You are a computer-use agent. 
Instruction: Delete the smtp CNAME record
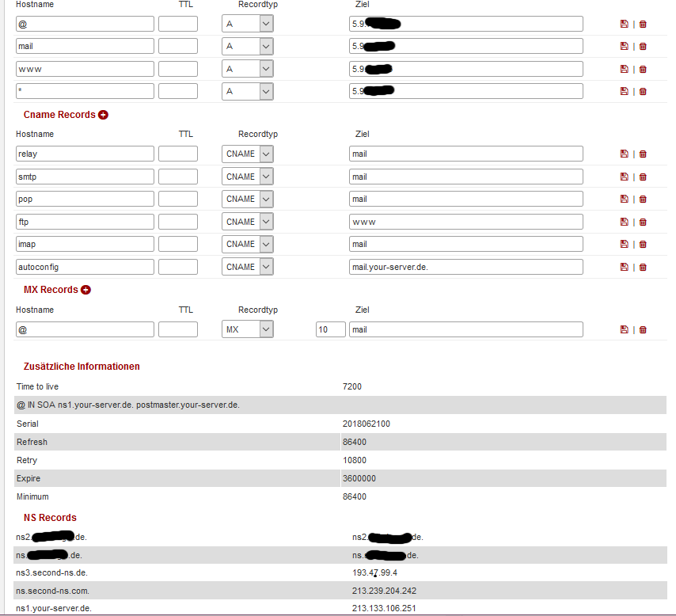pyautogui.click(x=642, y=177)
